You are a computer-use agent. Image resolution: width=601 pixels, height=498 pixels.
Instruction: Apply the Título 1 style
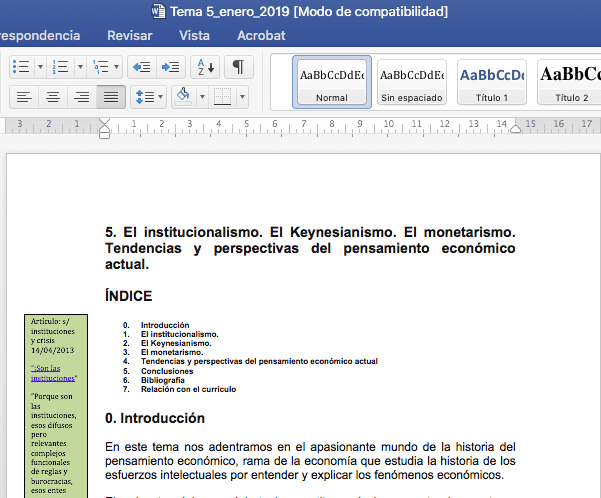[x=492, y=82]
